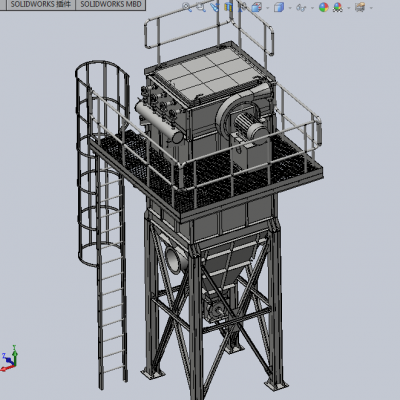Toggle Hide/Show Items glasses icon
The image size is (400, 400).
(x=301, y=7)
